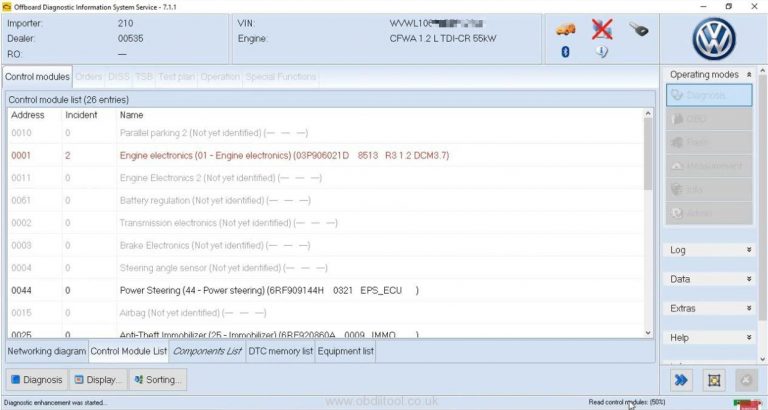Viewport: 768px width, 410px height.
Task: Click the control module list scrollbar thumb
Action: click(x=648, y=153)
